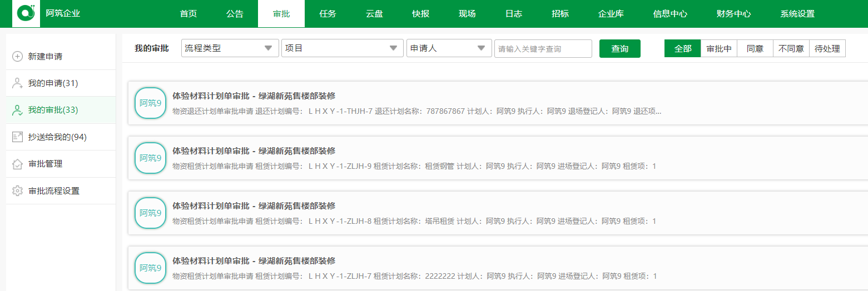Open 抄送给我的(94) in the sidebar

[61, 137]
